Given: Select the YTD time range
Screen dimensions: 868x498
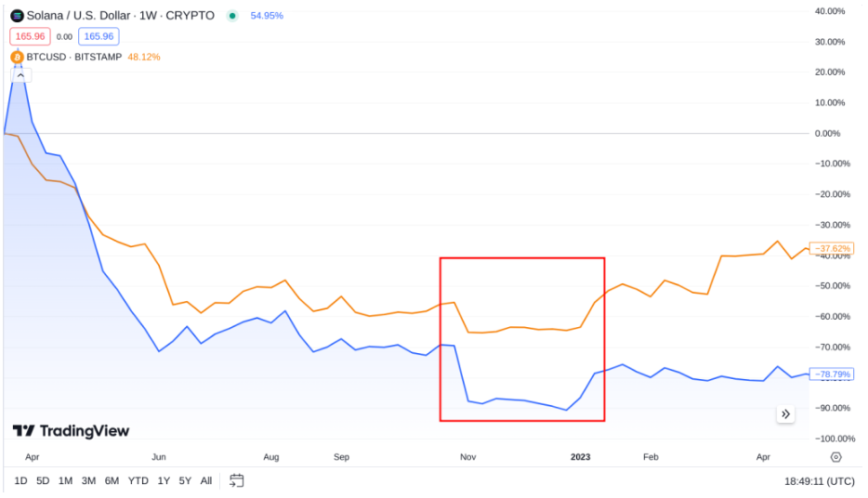Looking at the screenshot, I should point(138,481).
